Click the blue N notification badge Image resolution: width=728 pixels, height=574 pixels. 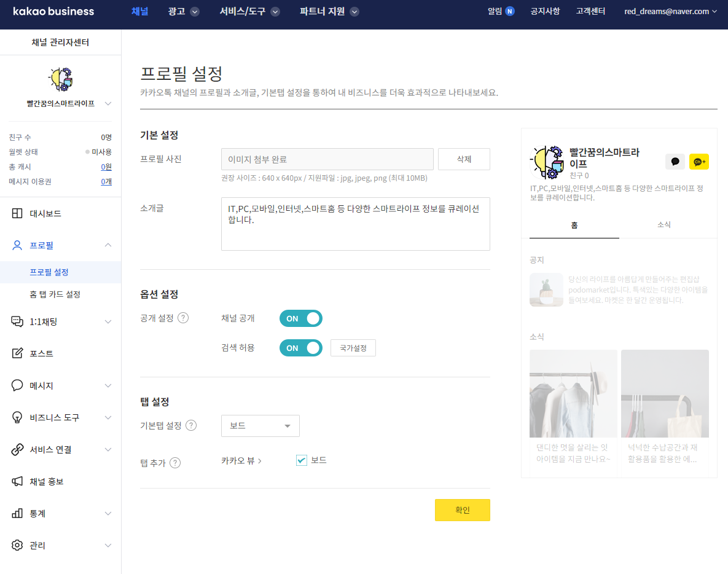click(x=510, y=11)
